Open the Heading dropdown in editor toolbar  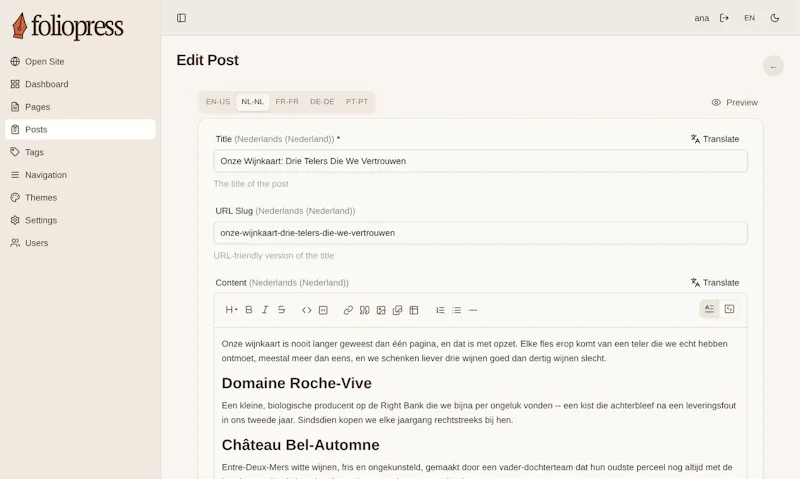click(x=231, y=310)
